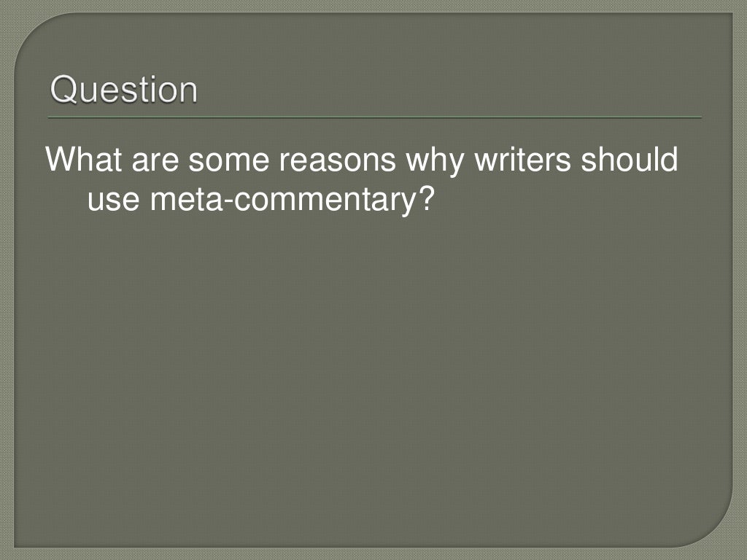
Task: Select the word "reasons" in the question
Action: 338,160
